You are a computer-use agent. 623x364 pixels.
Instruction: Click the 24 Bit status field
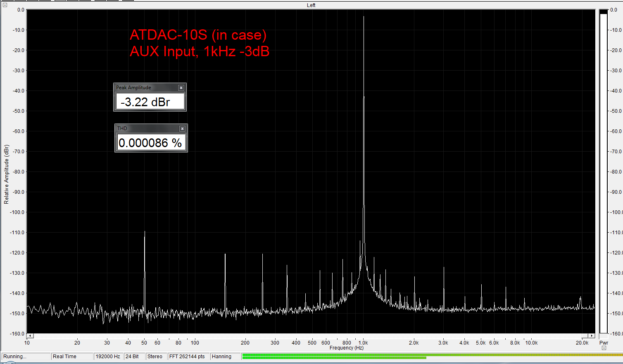click(x=134, y=357)
